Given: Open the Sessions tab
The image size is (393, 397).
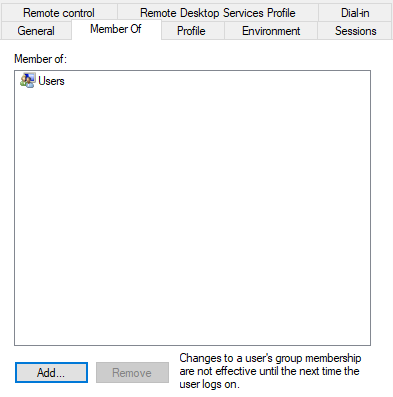Looking at the screenshot, I should pyautogui.click(x=355, y=31).
